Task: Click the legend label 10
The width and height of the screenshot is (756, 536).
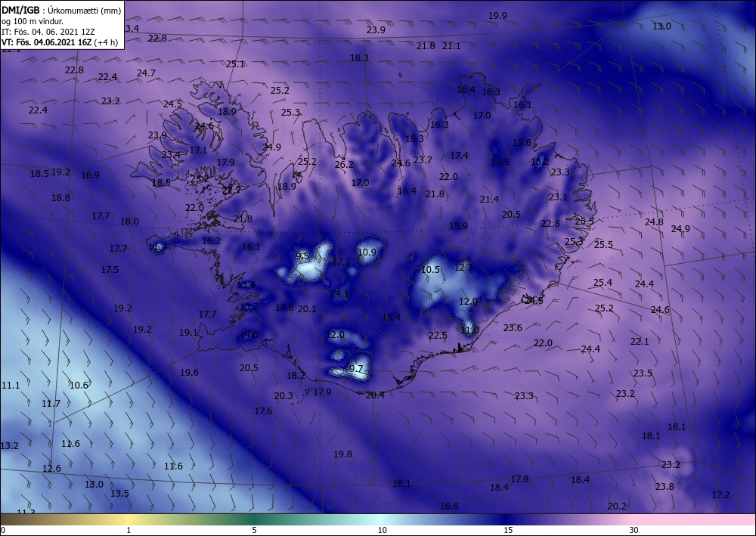Action: coord(382,530)
